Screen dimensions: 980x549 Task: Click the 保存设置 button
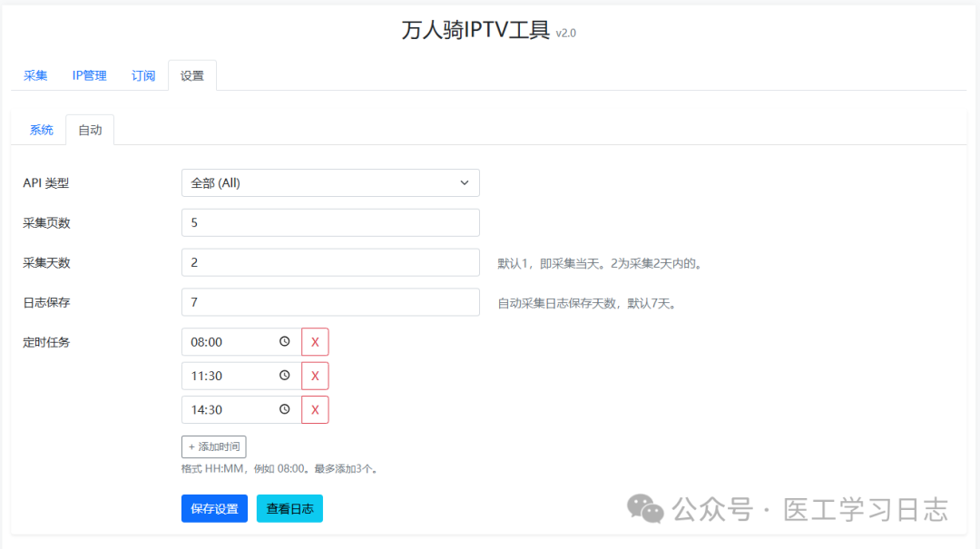(214, 508)
